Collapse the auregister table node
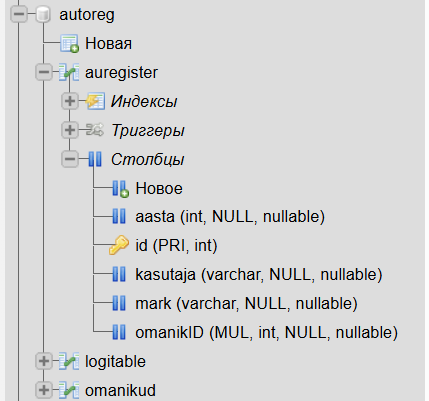Screen dimensions: 429x401 click(x=44, y=72)
